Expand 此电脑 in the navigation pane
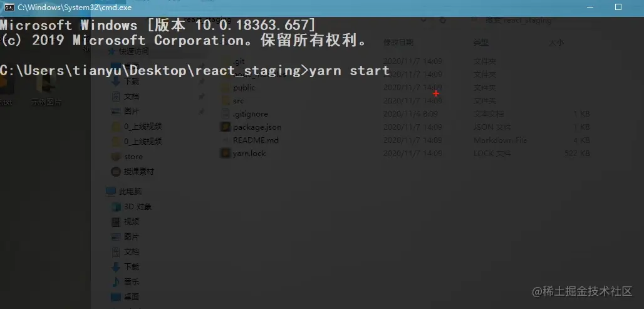Viewport: 644px width, 309px height. [103, 192]
